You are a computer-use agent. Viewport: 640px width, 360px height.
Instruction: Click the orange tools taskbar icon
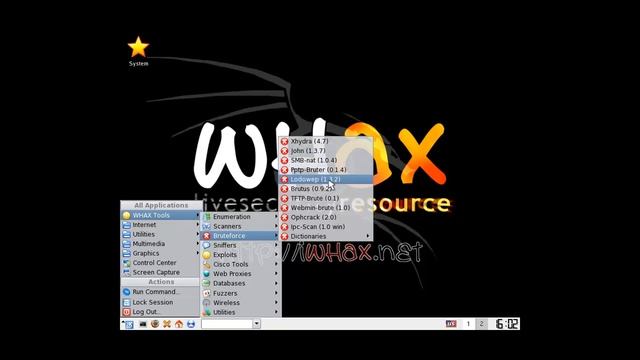[167, 324]
